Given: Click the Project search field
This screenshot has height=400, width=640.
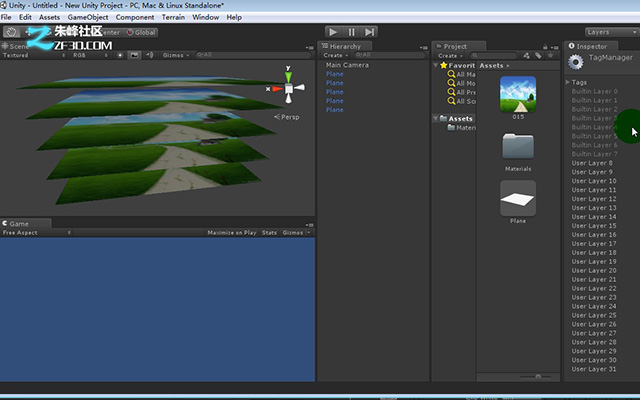Looking at the screenshot, I should tap(494, 56).
